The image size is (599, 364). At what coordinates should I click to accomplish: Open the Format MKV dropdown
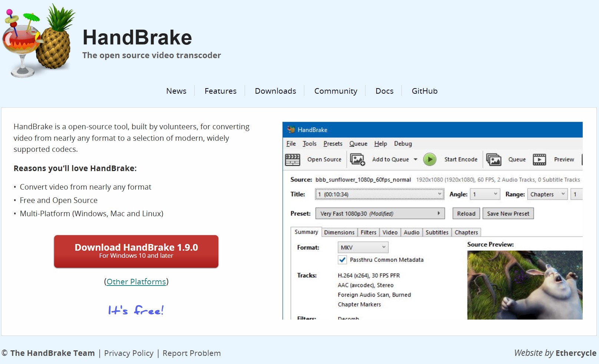coord(363,247)
